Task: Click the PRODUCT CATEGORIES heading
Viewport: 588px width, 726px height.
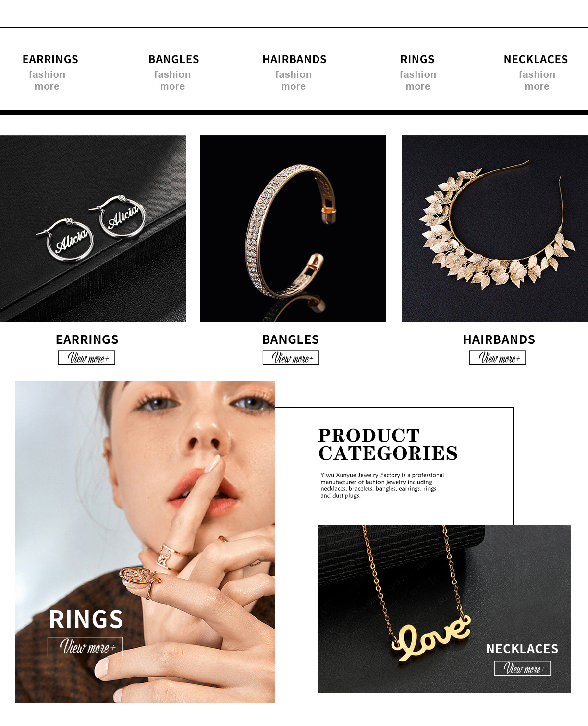Action: point(388,444)
